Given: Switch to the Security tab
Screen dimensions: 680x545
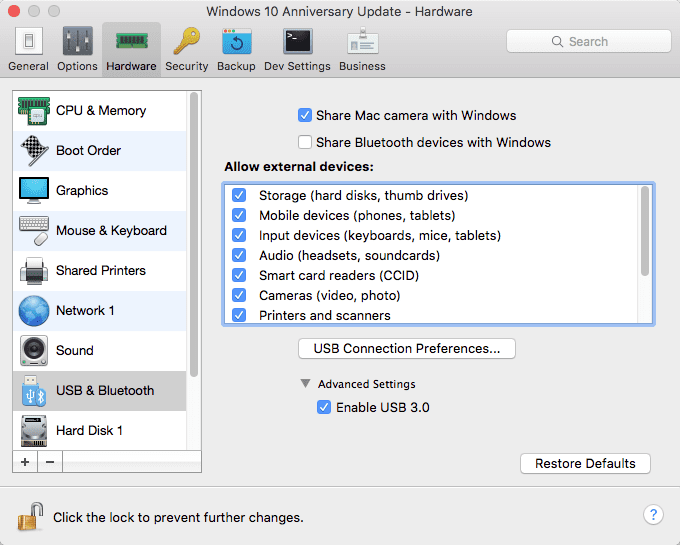Looking at the screenshot, I should coord(186,49).
